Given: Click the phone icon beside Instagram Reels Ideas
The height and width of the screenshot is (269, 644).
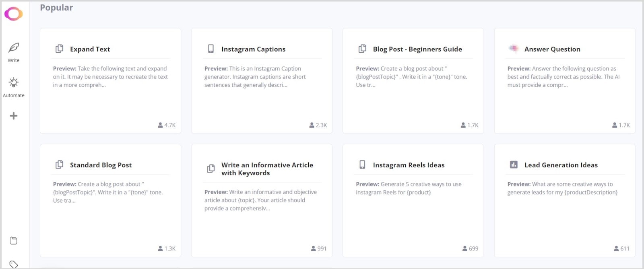Looking at the screenshot, I should pyautogui.click(x=362, y=164).
